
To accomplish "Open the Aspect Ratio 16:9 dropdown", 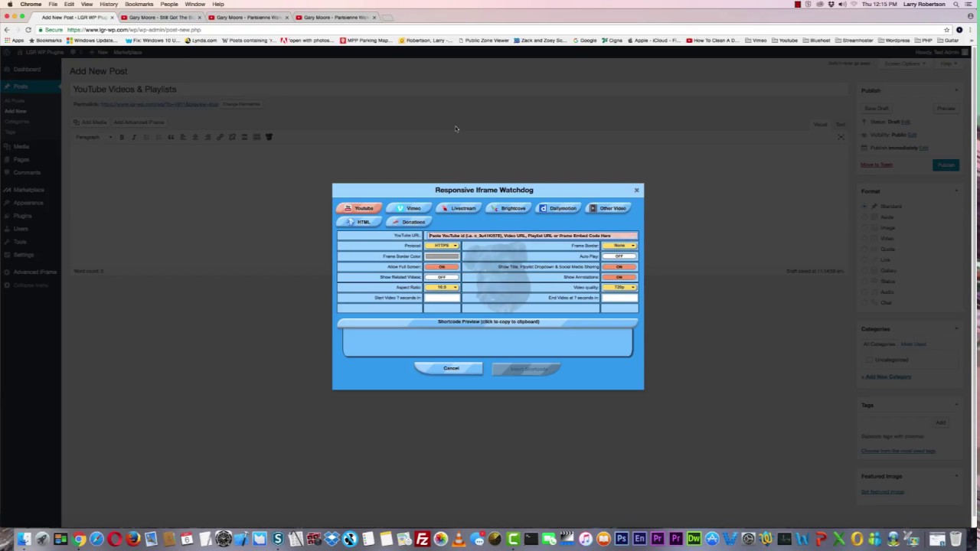I will 443,287.
